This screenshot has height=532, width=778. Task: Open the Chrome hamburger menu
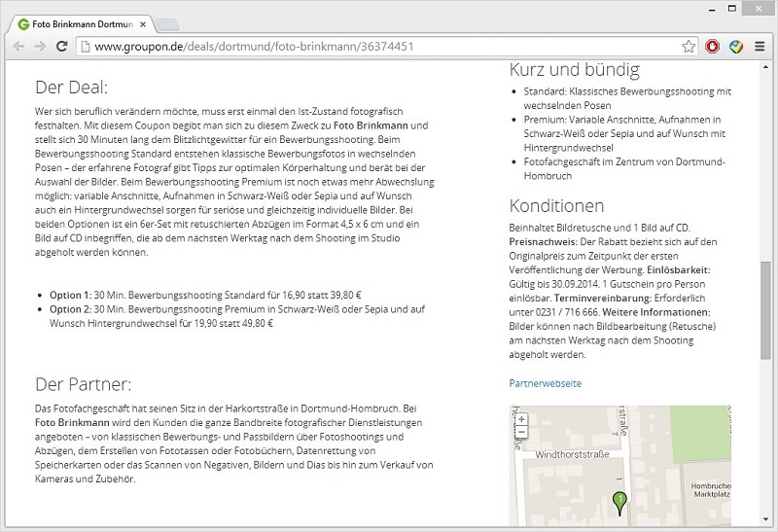[x=760, y=47]
